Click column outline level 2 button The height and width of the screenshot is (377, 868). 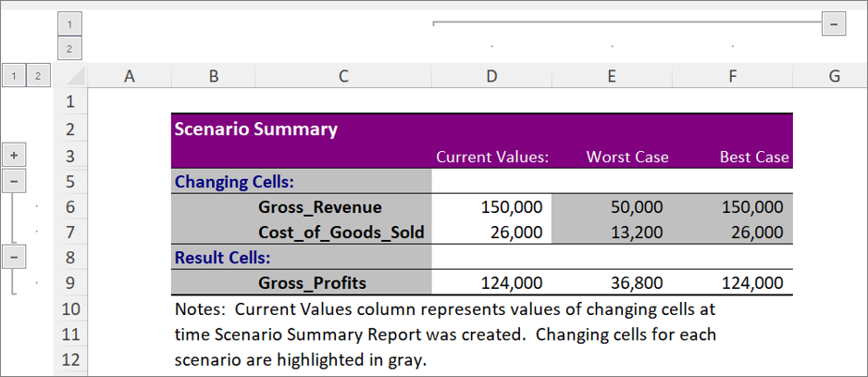point(69,48)
